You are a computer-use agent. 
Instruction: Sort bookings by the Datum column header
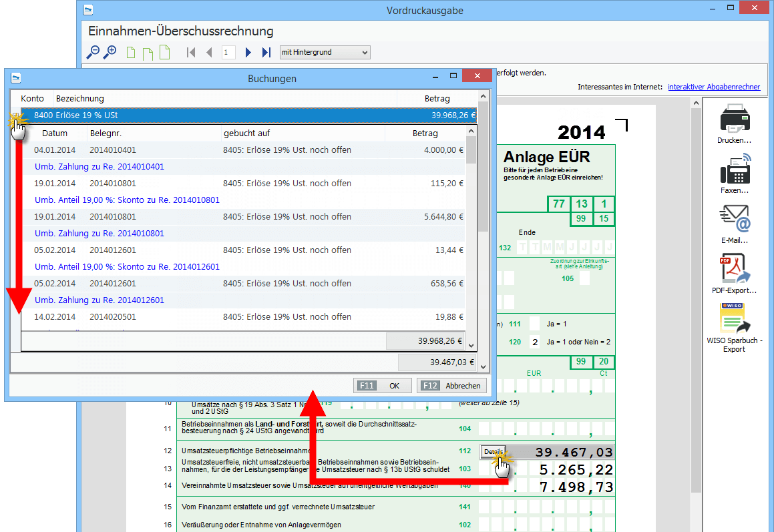tap(55, 134)
